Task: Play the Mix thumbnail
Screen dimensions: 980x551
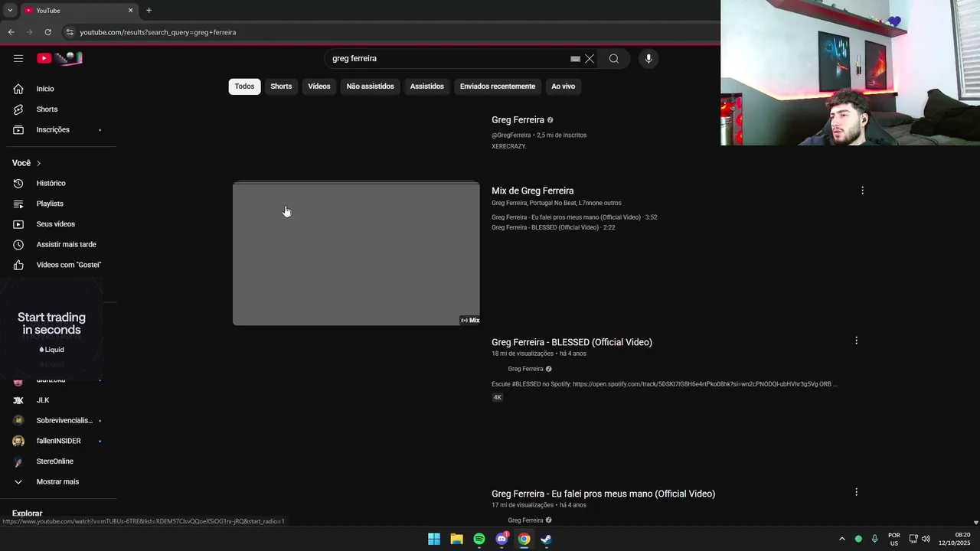Action: pyautogui.click(x=356, y=253)
